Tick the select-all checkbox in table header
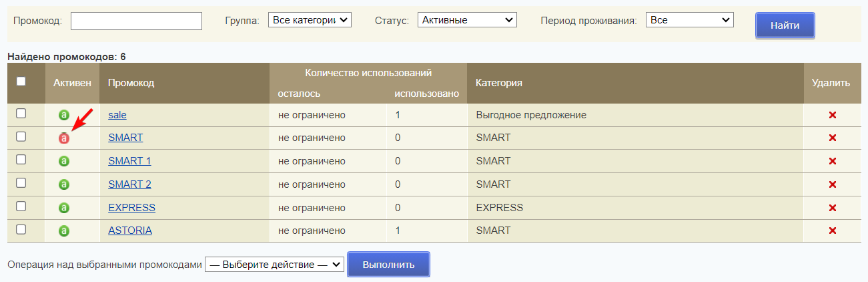Image resolution: width=868 pixels, height=282 pixels. (21, 81)
